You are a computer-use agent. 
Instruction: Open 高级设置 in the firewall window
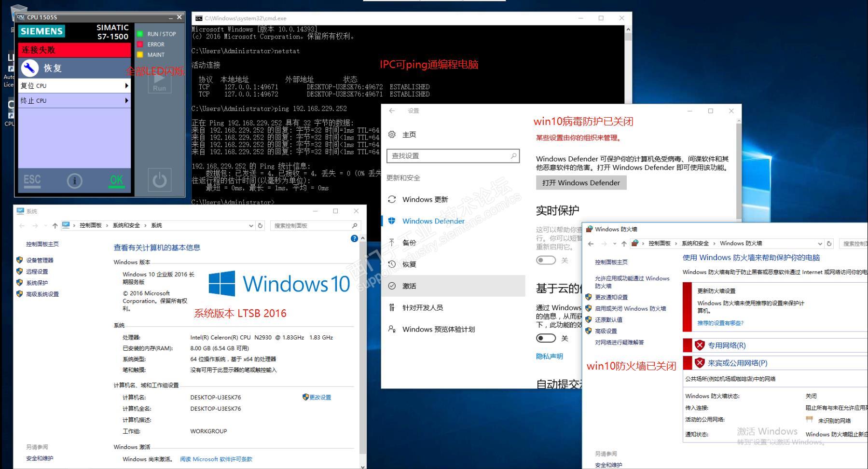(606, 331)
